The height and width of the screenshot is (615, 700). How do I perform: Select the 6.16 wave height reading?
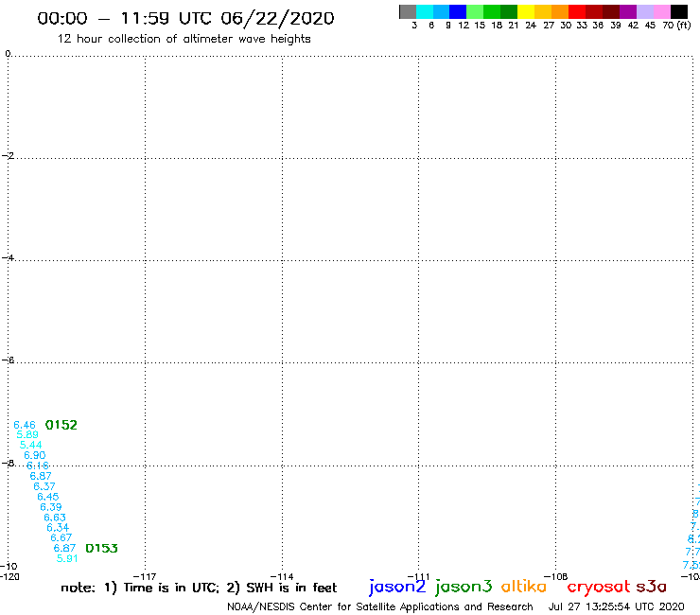(38, 466)
